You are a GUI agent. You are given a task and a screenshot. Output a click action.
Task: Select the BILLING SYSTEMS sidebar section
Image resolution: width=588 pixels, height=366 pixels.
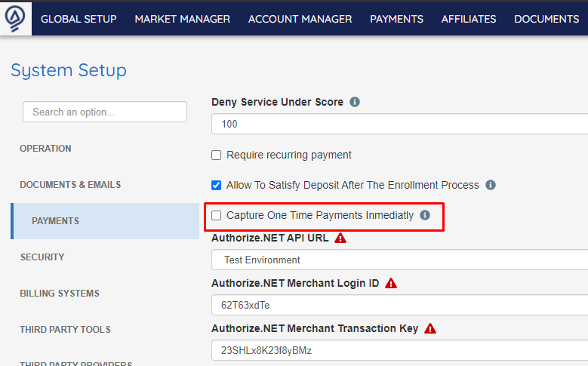tap(60, 294)
